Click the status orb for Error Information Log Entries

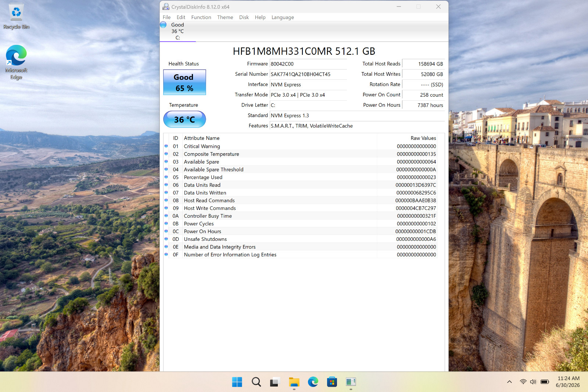166,254
